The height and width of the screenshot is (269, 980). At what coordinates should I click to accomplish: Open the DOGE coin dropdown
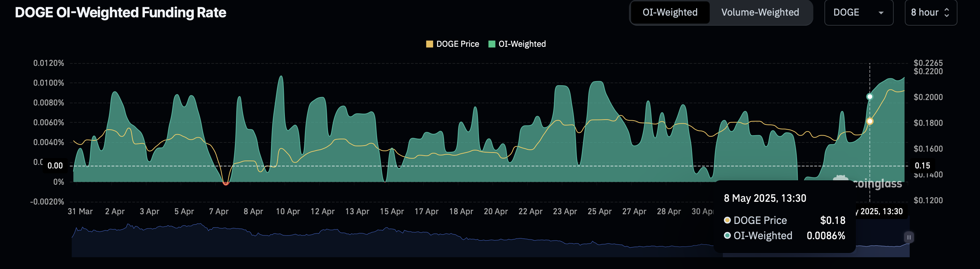(859, 12)
